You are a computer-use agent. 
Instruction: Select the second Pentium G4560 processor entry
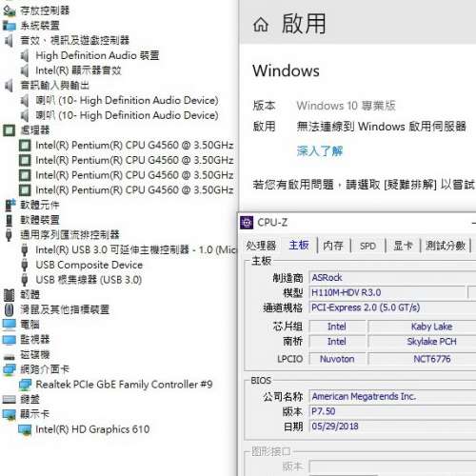(134, 160)
